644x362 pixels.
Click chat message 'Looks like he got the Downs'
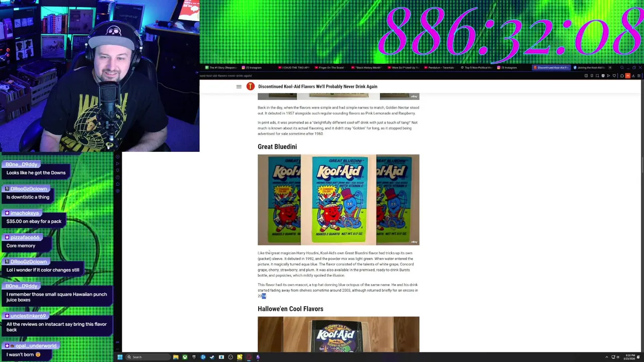[x=36, y=173]
